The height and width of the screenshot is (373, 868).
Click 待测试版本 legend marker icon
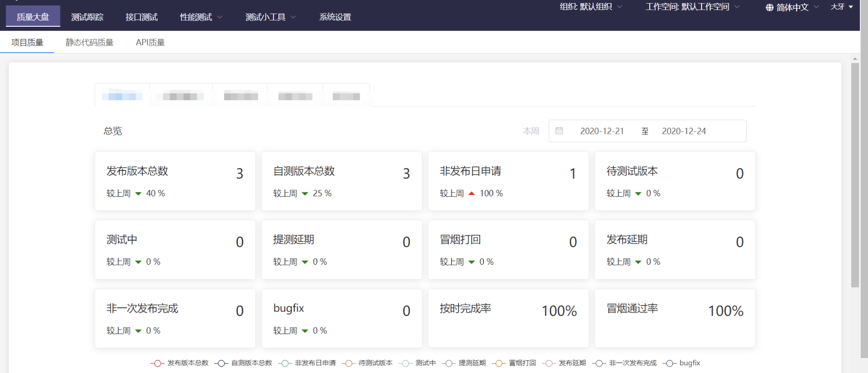[x=348, y=363]
